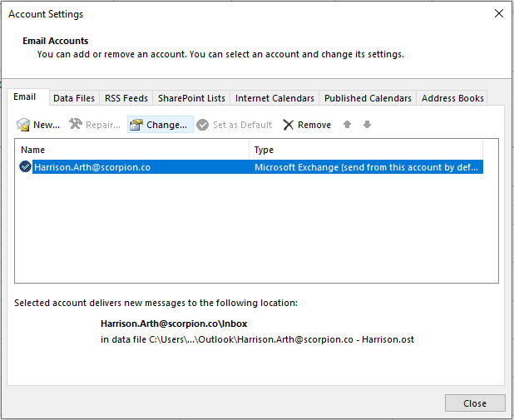Screen dimensions: 514x420
Task: Click the New account envelope icon
Action: (23, 125)
